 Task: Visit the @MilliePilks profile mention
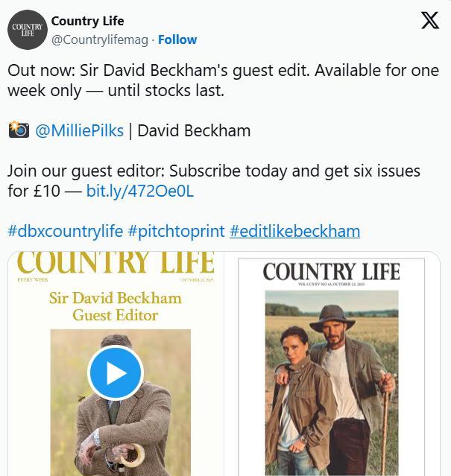click(x=79, y=130)
